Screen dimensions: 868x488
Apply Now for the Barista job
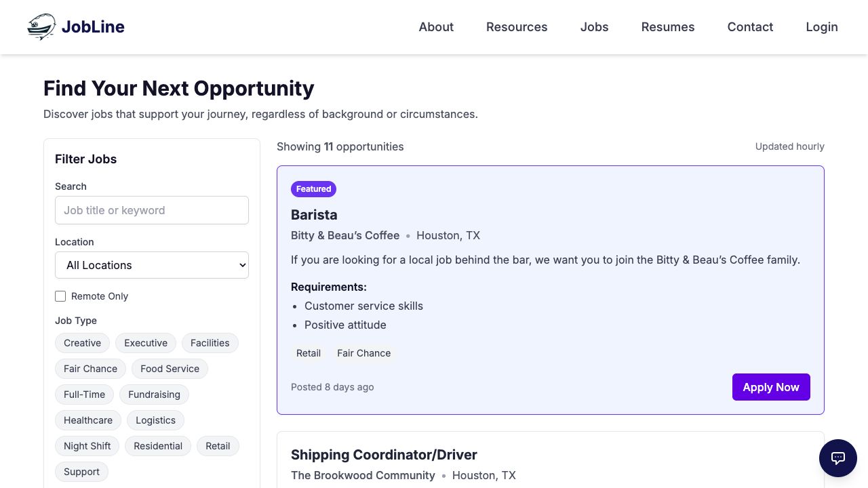point(771,387)
